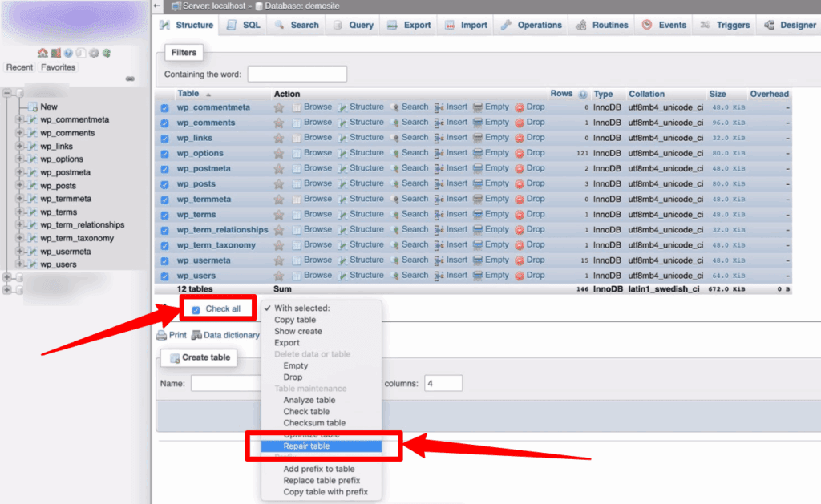
Task: Click the wp_comments table icon in the sidebar tree
Action: pyautogui.click(x=33, y=133)
